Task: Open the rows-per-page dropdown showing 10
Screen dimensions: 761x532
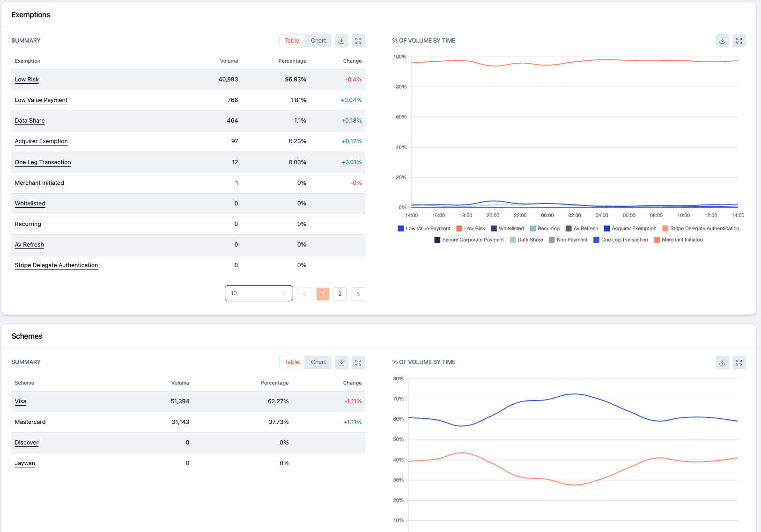Action: click(x=259, y=293)
